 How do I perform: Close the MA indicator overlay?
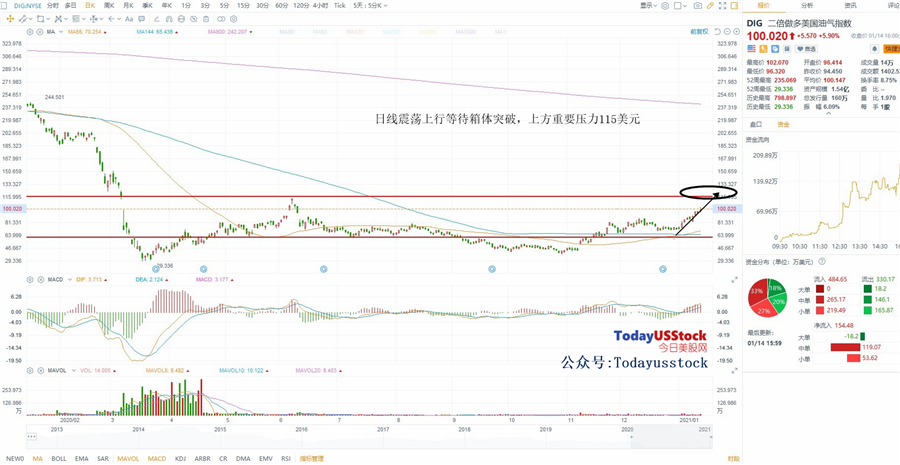point(40,32)
